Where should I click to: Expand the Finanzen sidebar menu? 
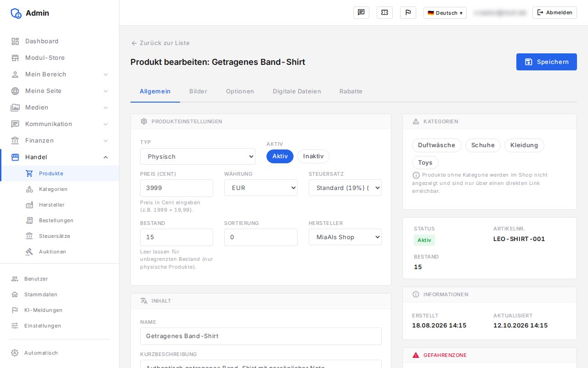coord(60,141)
